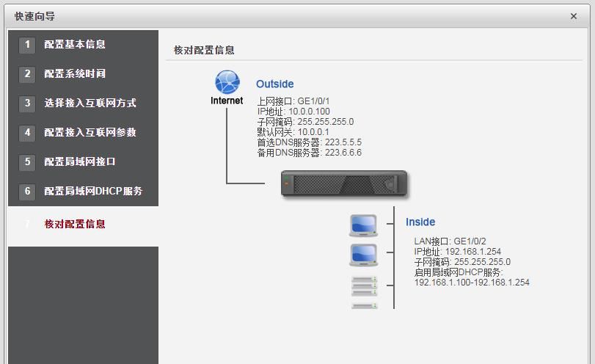Viewport: 595px width, 364px height.
Task: Click the 默认网关: 10.0.0.1 line
Action: (x=293, y=132)
